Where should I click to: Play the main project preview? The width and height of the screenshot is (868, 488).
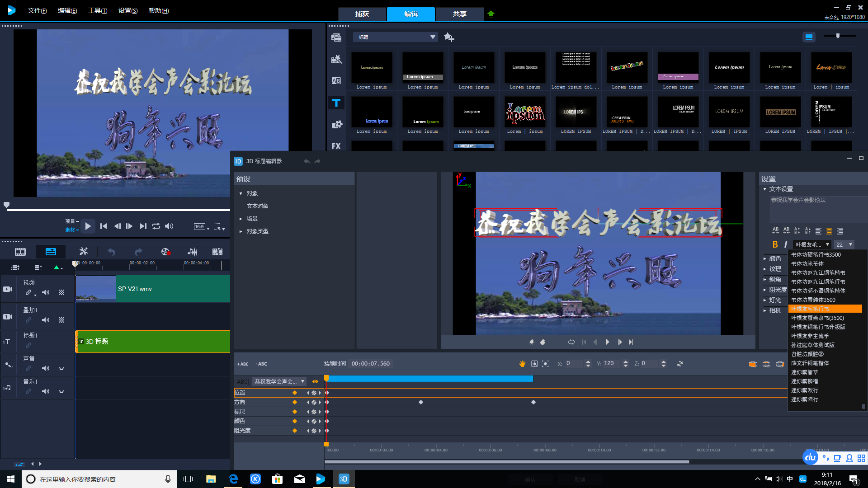pos(88,226)
